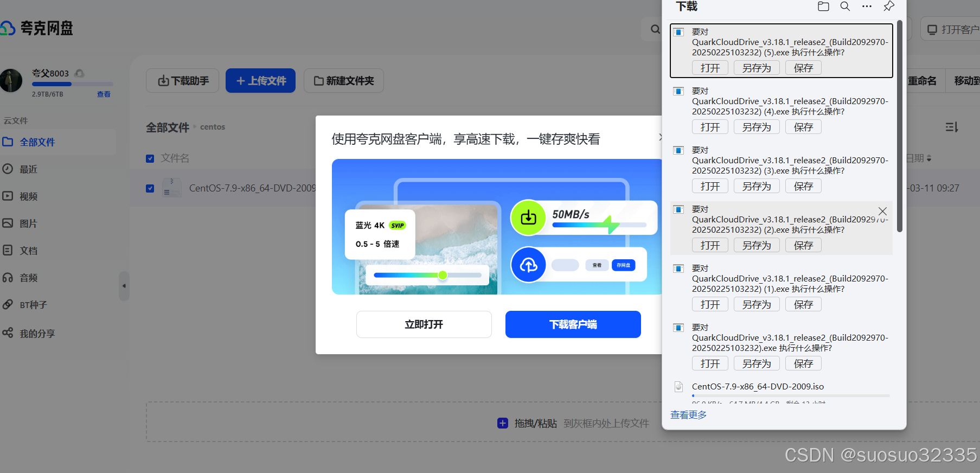Click 保存 for QuarkCloudDrive...103232).exe download

(803, 363)
